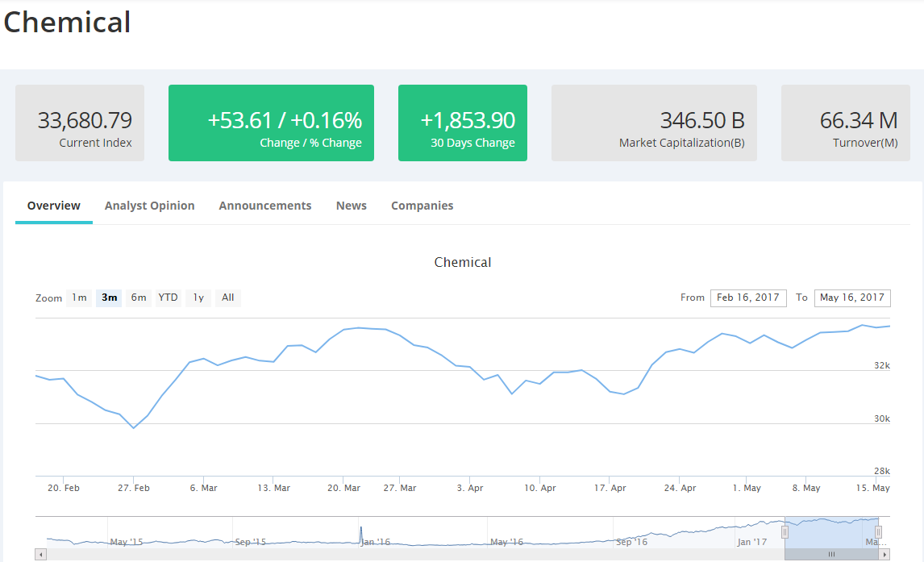Click the right navigator range handle

coord(879,533)
